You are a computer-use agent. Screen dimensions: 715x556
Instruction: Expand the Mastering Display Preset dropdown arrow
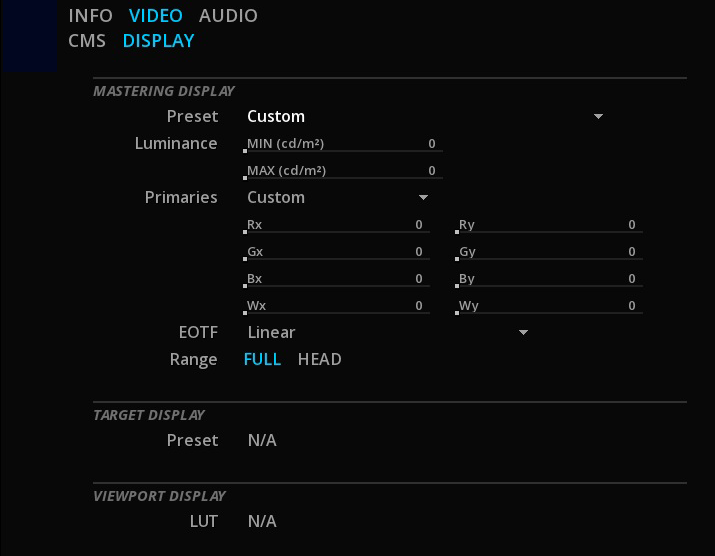(x=598, y=116)
